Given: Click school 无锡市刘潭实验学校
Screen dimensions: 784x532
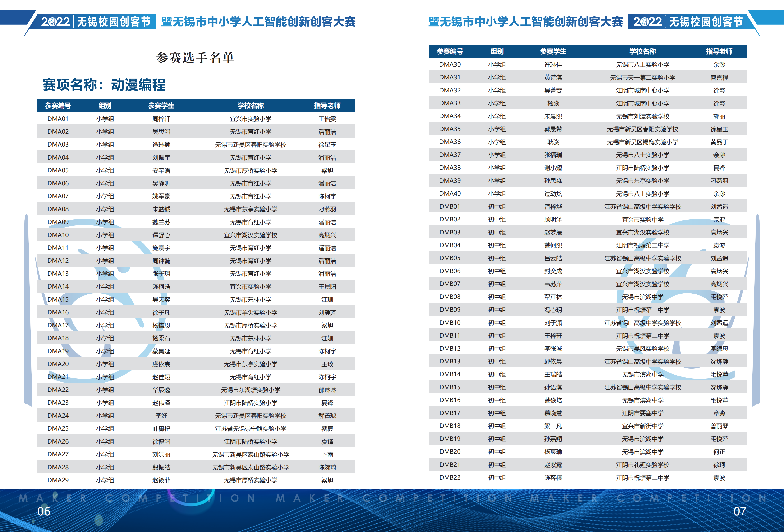Looking at the screenshot, I should (642, 116).
